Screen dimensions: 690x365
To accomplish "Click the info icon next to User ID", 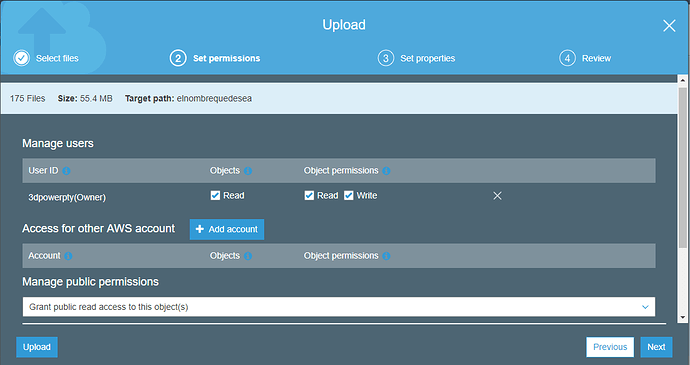I will pyautogui.click(x=66, y=171).
